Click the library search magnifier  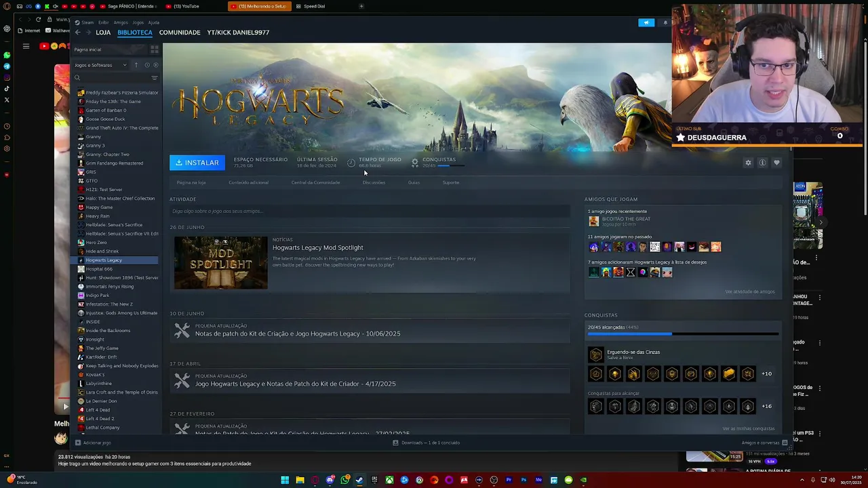coord(77,78)
